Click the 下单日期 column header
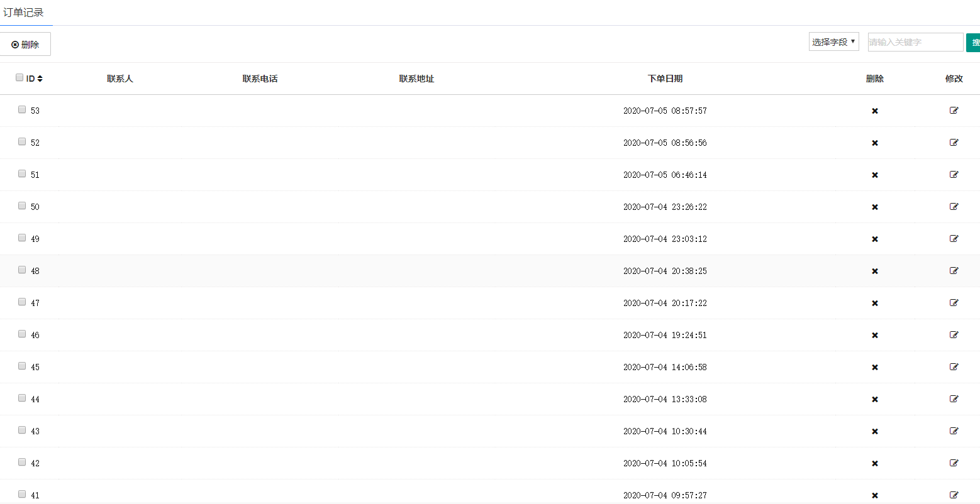The height and width of the screenshot is (504, 980). (x=665, y=79)
